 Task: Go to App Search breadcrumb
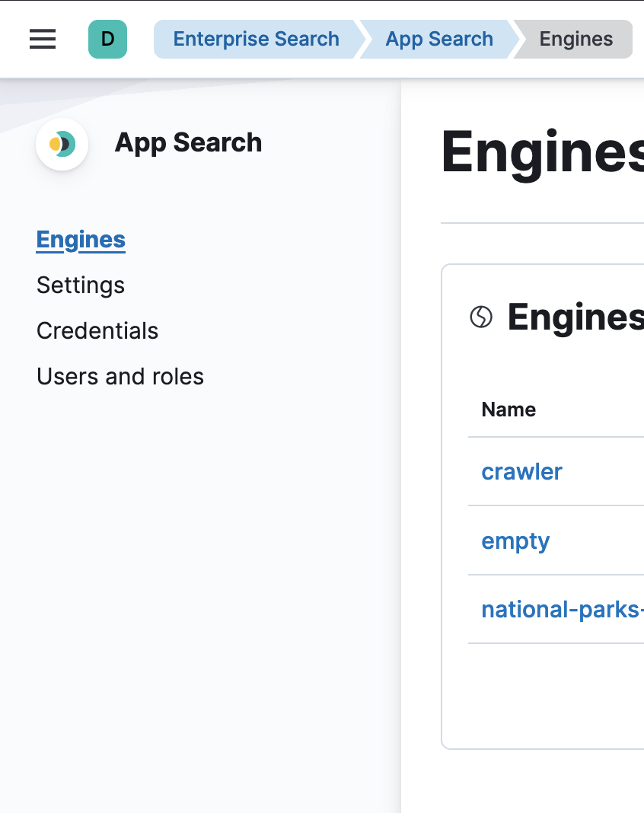439,39
